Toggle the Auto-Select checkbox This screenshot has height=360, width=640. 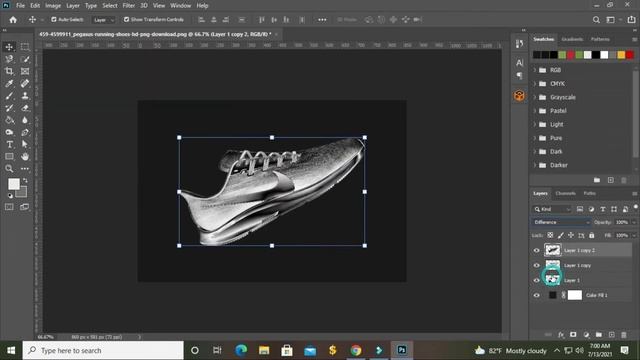click(53, 20)
